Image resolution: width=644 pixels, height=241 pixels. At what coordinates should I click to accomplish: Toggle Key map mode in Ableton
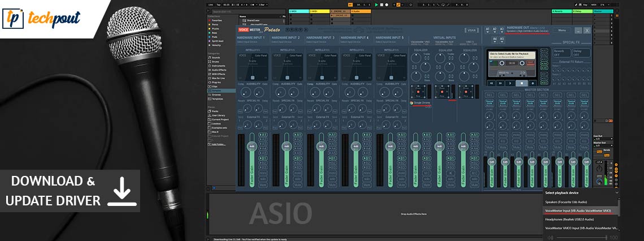(585, 5)
